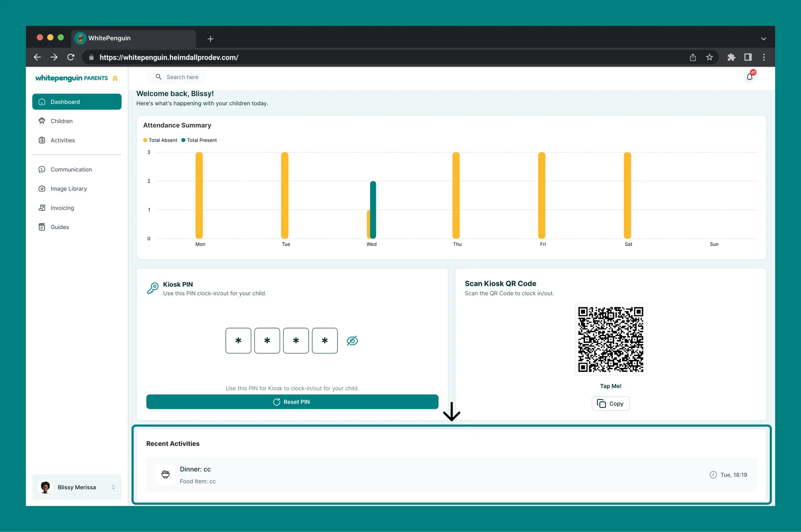Open Communication in the sidebar

(77, 169)
